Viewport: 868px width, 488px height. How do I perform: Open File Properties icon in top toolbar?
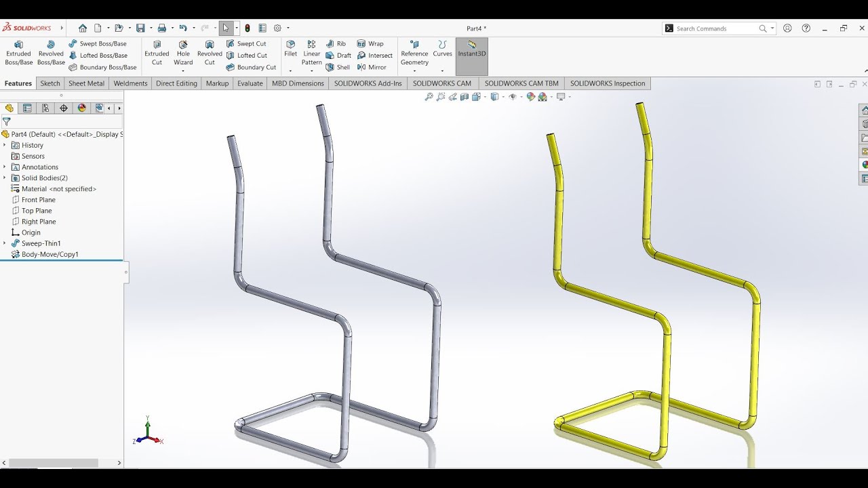pos(262,28)
